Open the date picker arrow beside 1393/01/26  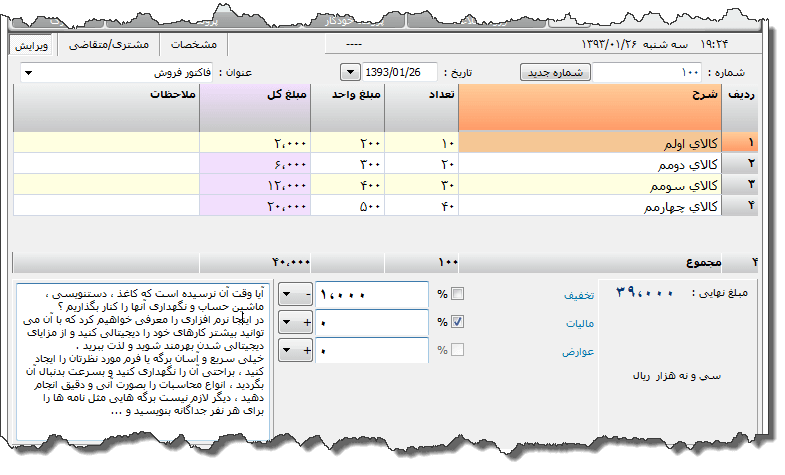pos(350,73)
